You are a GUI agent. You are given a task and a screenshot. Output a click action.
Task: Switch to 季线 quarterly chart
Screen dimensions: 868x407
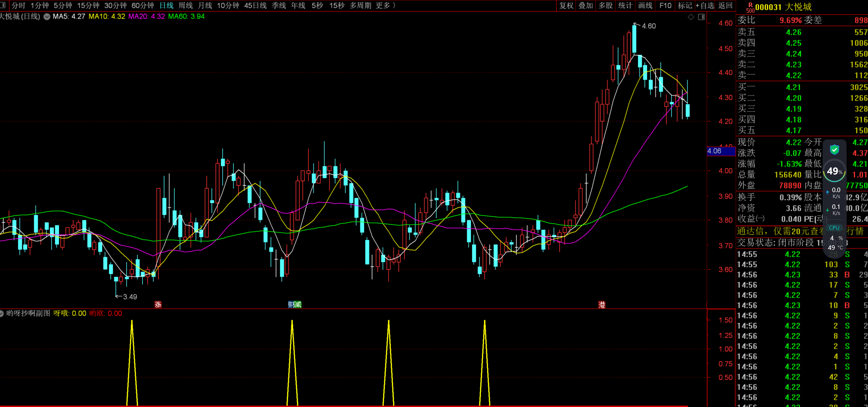coord(279,5)
